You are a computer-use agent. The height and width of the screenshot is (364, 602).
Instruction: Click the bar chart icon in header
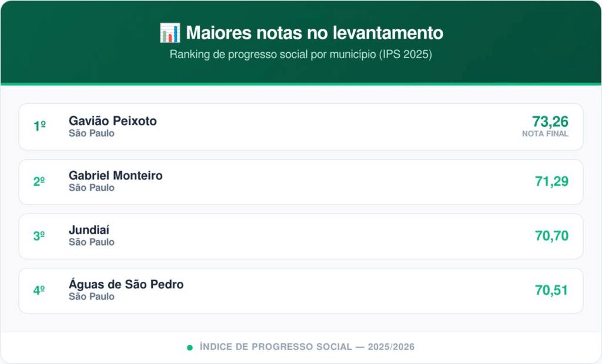(x=169, y=33)
